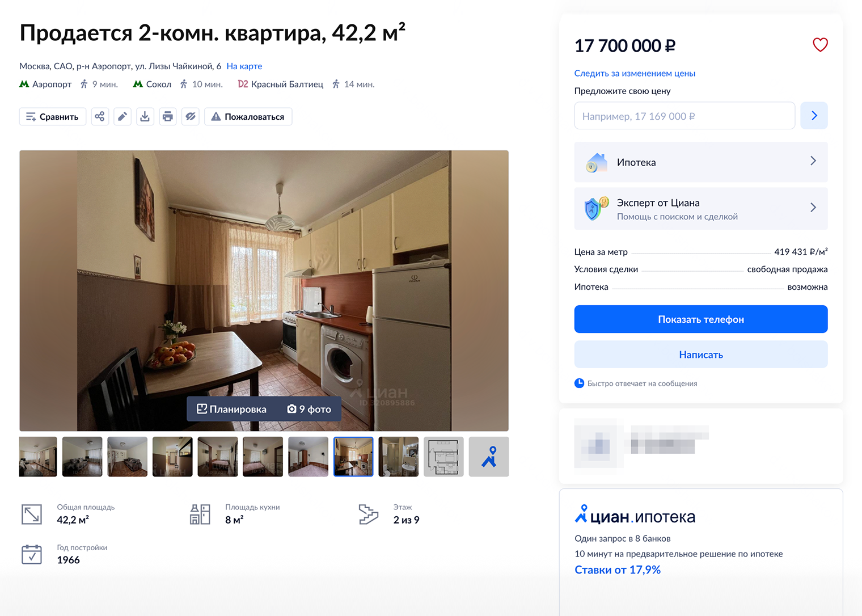Open Следить за изменением цены link

[x=635, y=73]
